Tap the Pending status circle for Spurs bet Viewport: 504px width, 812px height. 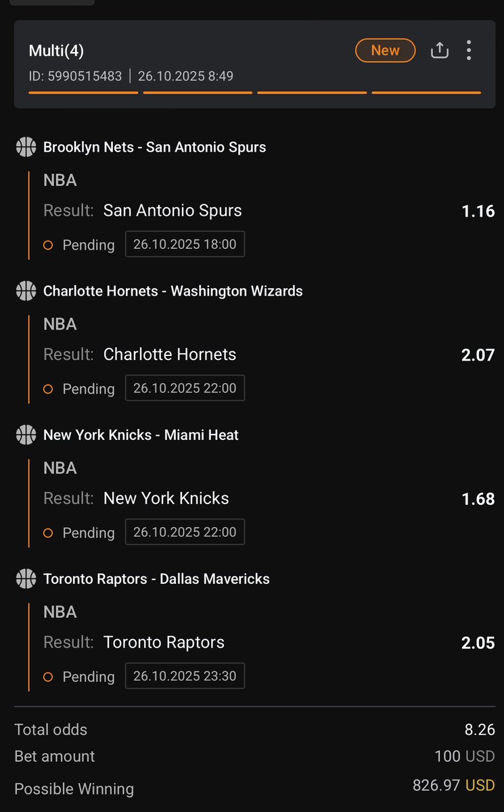pos(48,245)
